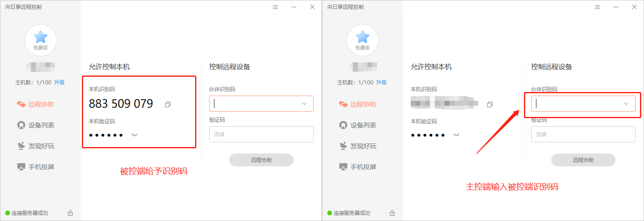Viewport: 644px width, 221px height.
Task: Open 发现好玩 in left window sidebar
Action: click(x=41, y=146)
